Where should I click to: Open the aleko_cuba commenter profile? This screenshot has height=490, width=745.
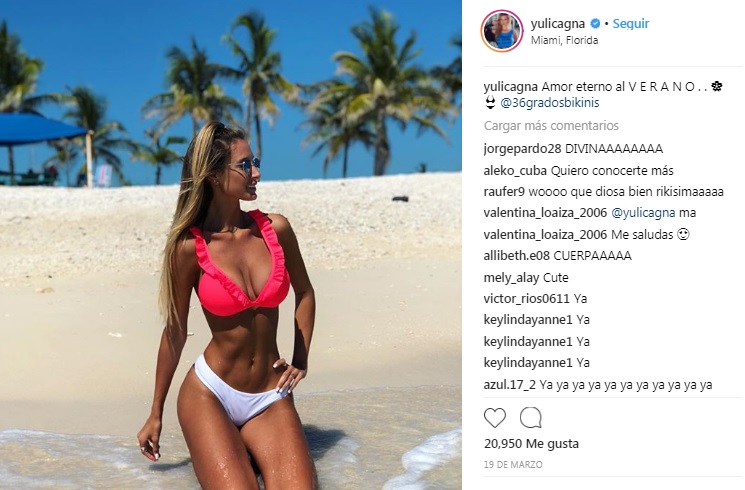(515, 171)
